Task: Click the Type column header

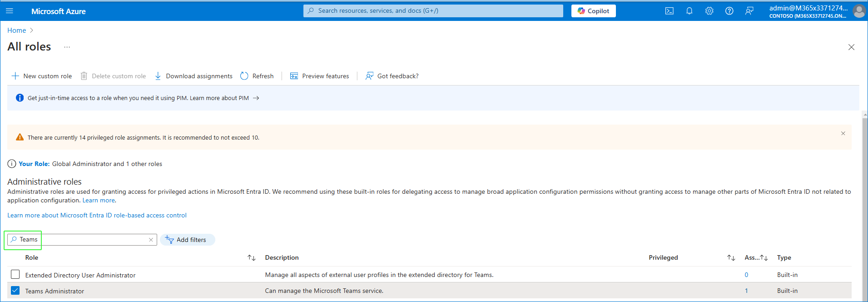Action: click(x=784, y=257)
